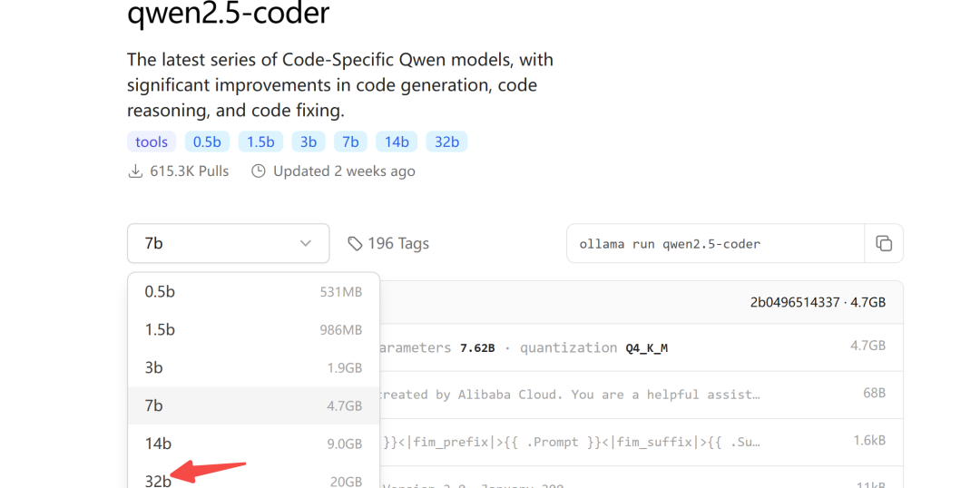
Task: Select the 32b 20GB model
Action: pyautogui.click(x=254, y=480)
